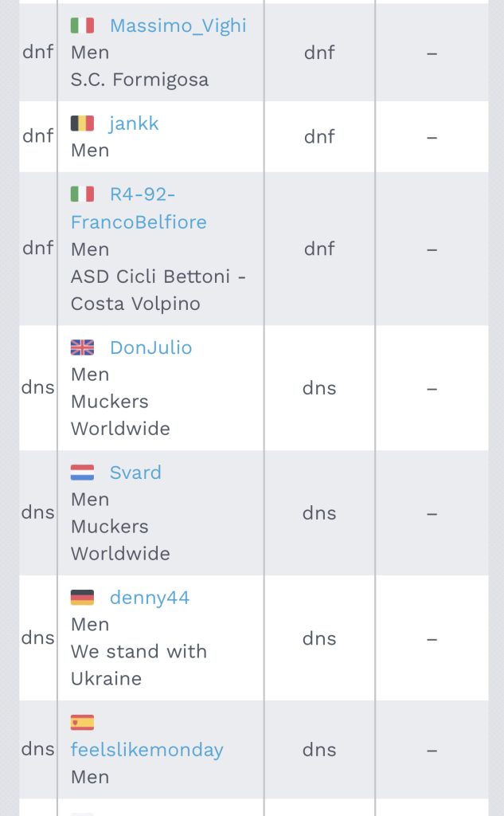Click Netherlands flag beside Svard
This screenshot has height=816, width=504.
82,473
